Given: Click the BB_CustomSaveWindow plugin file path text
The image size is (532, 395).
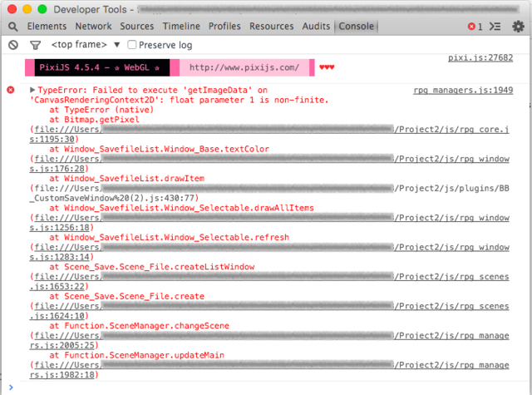Looking at the screenshot, I should click(269, 193).
